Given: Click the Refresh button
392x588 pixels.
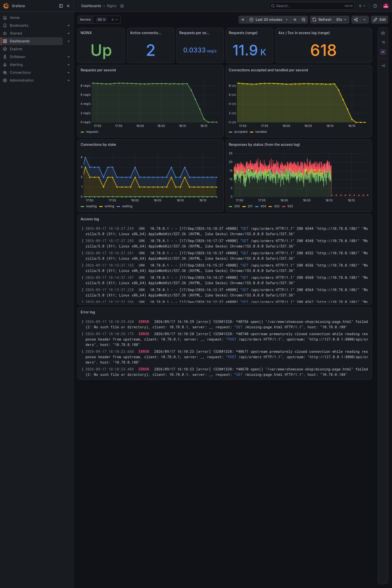Looking at the screenshot, I should coord(322,20).
